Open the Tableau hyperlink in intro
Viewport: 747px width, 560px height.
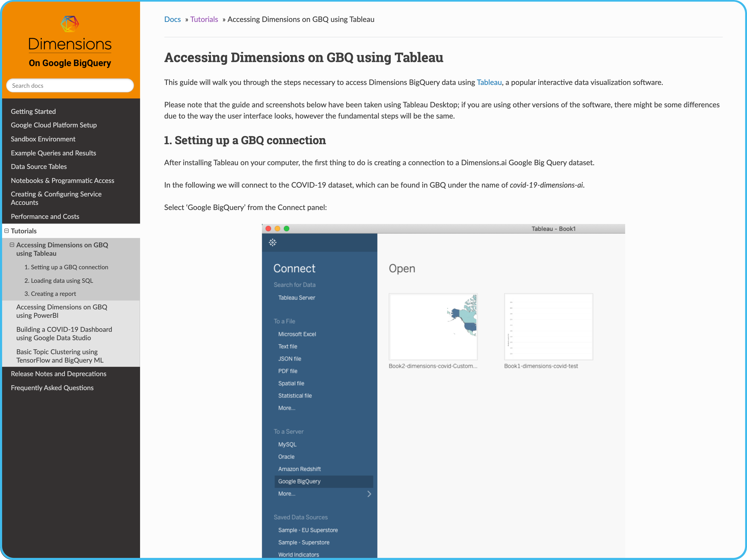coord(489,82)
